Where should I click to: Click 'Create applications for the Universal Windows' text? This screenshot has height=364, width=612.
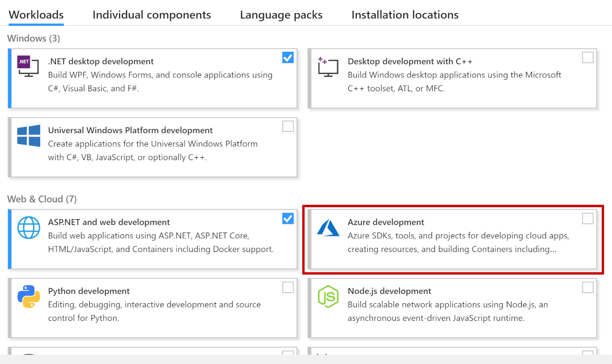coord(153,150)
